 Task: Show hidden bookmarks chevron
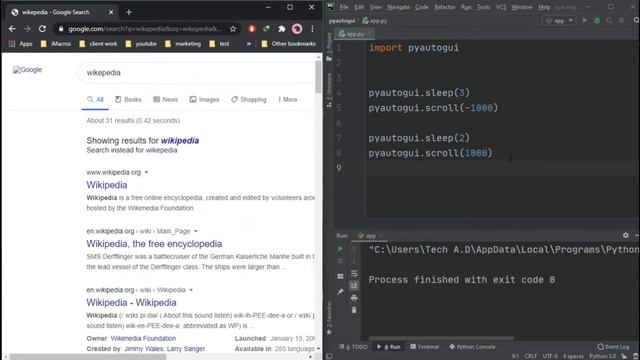[249, 44]
